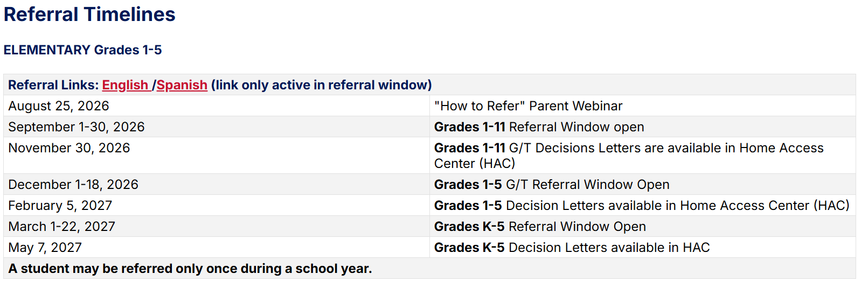Select the Referral Timelines heading

89,15
